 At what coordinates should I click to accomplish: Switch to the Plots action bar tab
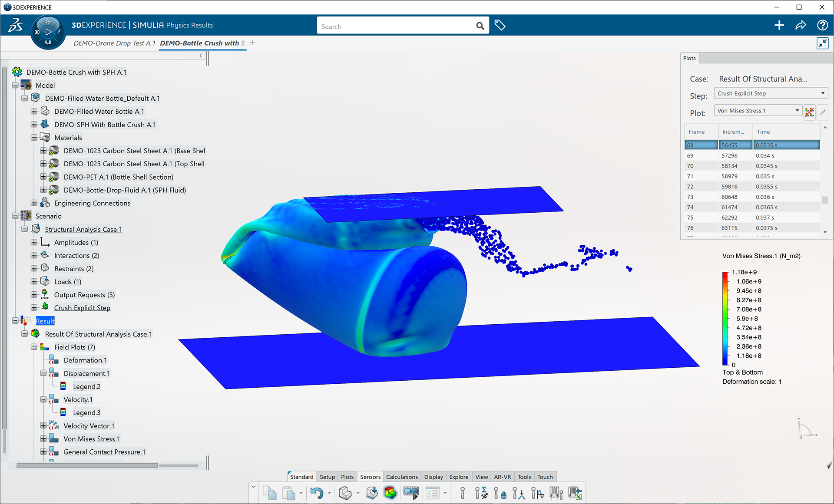pyautogui.click(x=347, y=477)
